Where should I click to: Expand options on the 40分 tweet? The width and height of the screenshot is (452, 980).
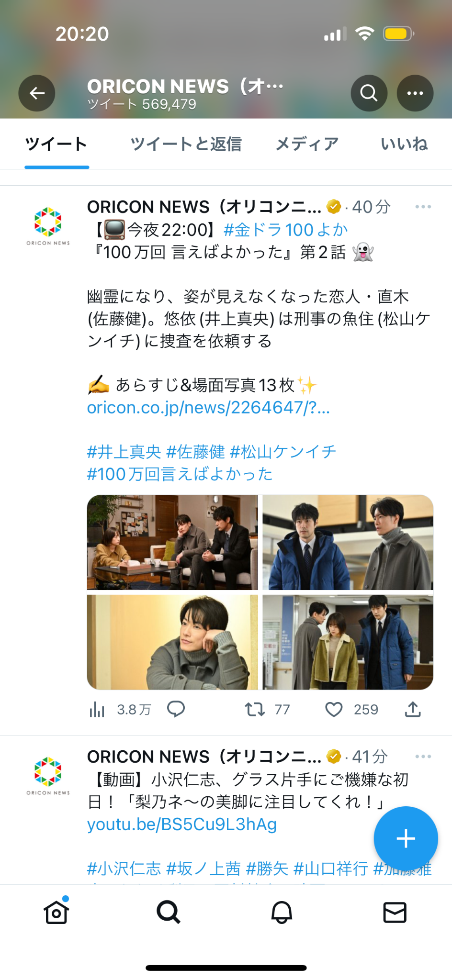coord(423,207)
